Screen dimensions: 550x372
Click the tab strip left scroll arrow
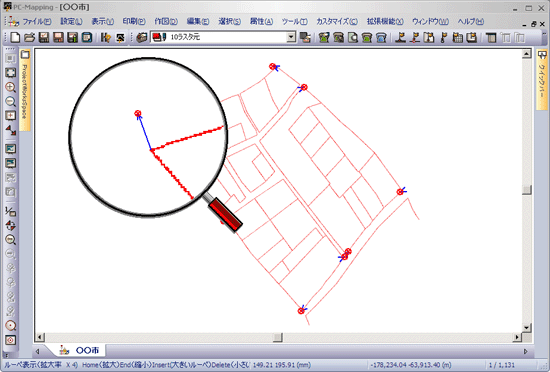pos(37,351)
